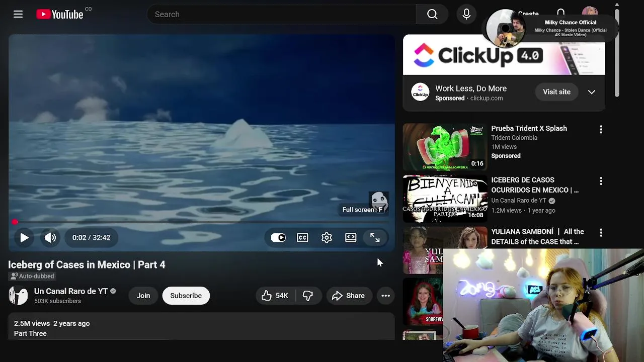Open options for Prueba Trident X Splash
The image size is (644, 362).
601,130
